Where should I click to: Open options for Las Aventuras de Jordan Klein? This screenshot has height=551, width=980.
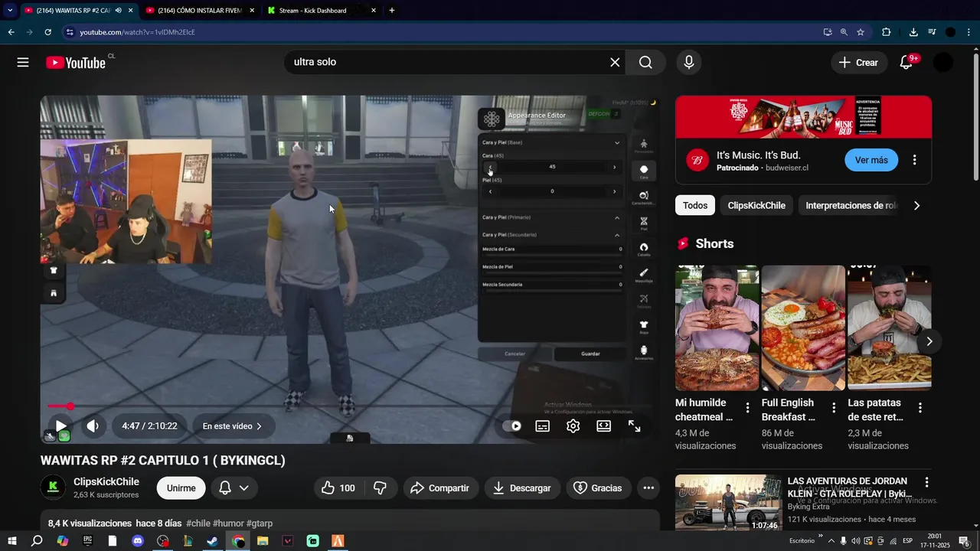point(926,482)
